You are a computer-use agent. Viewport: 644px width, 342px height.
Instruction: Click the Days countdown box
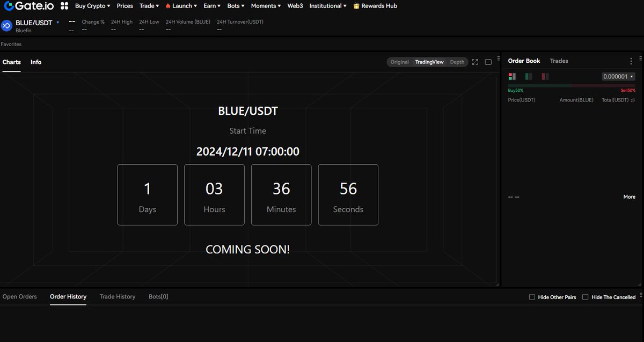pyautogui.click(x=148, y=195)
